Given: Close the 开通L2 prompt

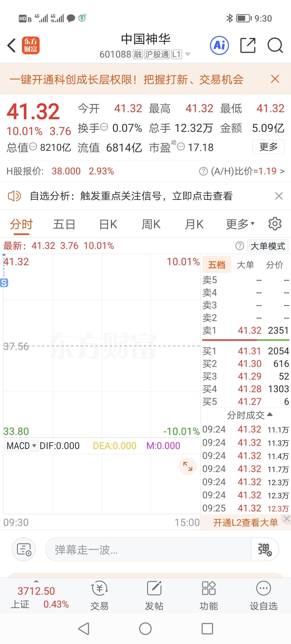Looking at the screenshot, I should click(x=286, y=519).
